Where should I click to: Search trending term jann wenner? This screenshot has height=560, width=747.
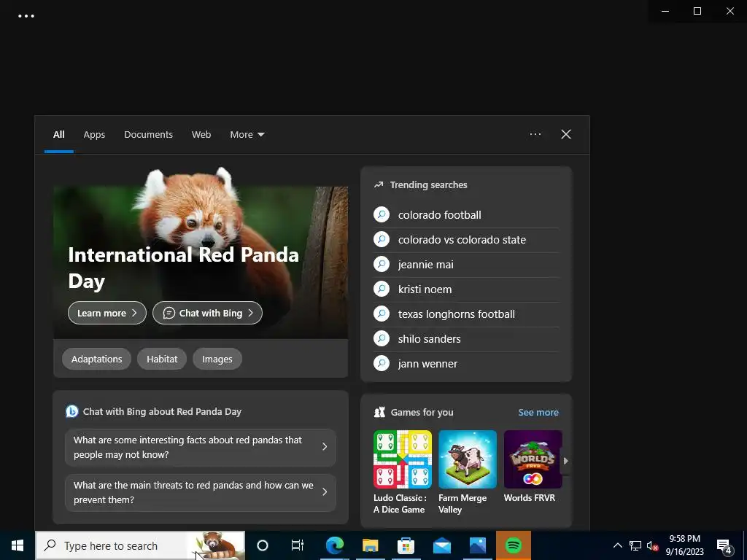coord(427,363)
